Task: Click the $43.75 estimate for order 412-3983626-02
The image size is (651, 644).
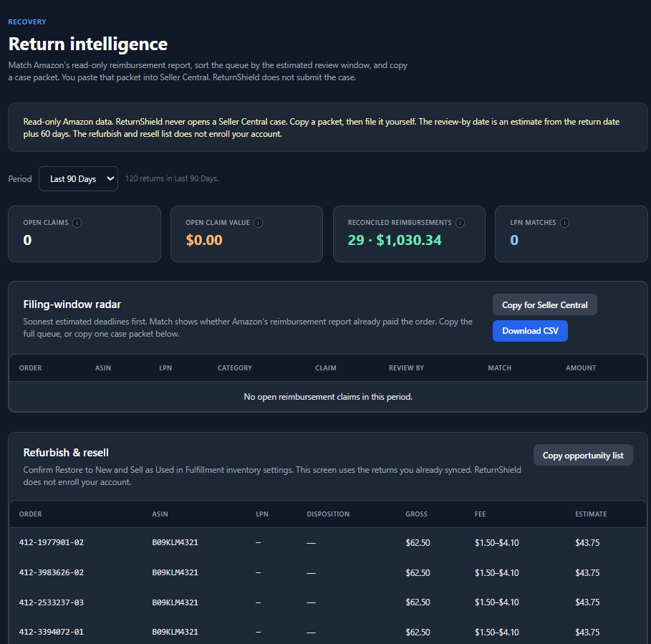Action: [x=587, y=572]
